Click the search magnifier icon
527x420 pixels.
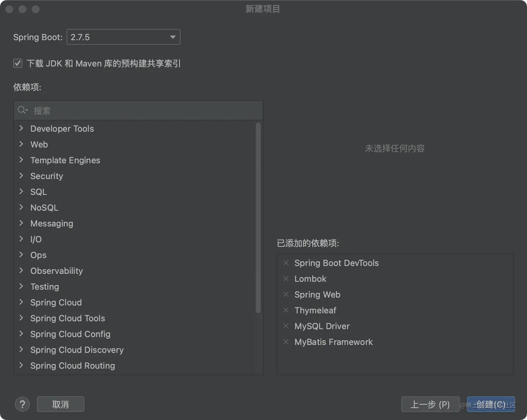[x=23, y=110]
